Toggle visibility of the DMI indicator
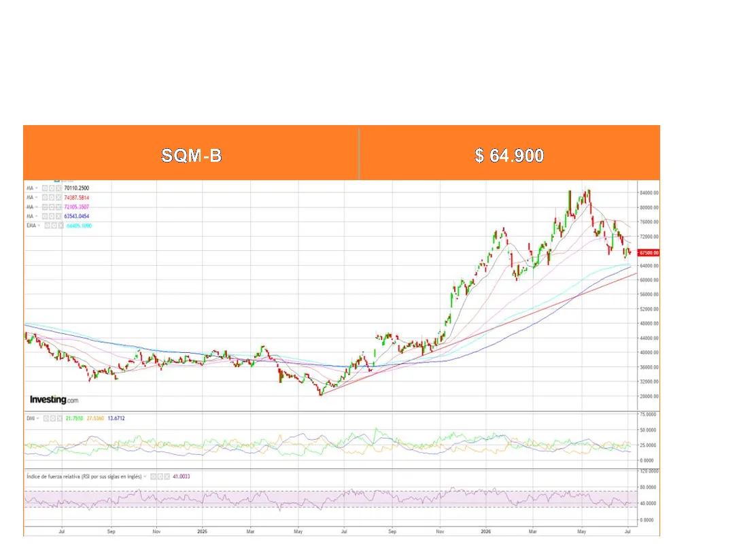The width and height of the screenshot is (756, 548). click(46, 418)
